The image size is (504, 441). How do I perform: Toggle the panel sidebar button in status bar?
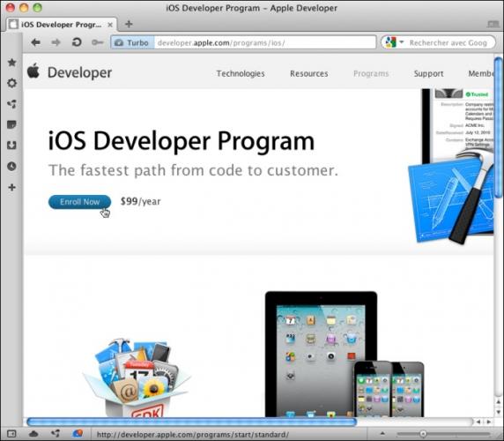tap(11, 434)
